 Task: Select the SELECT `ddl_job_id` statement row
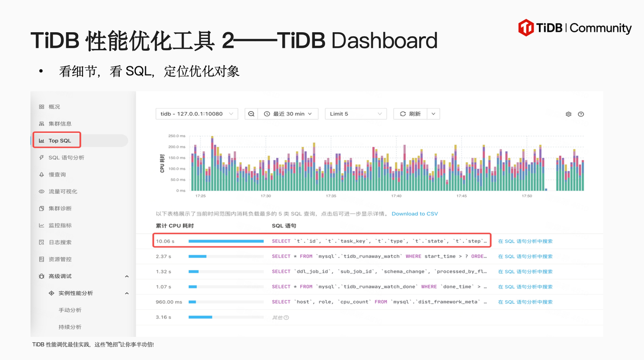pyautogui.click(x=379, y=272)
